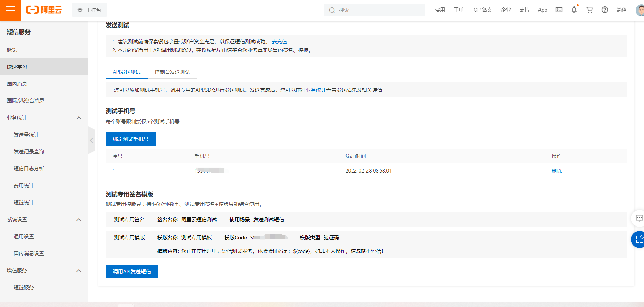Click the 序号 column header
Image resolution: width=644 pixels, height=307 pixels.
click(117, 156)
